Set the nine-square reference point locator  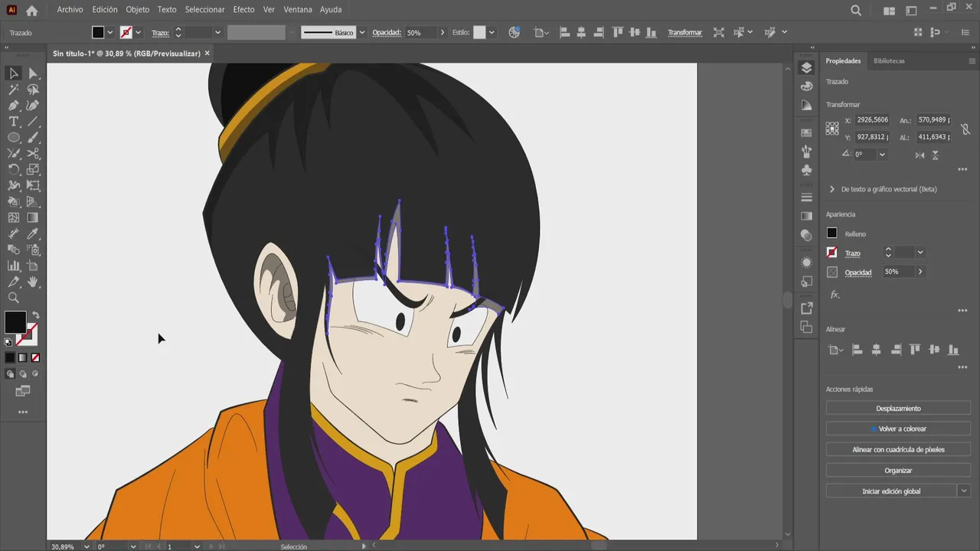[x=832, y=129]
